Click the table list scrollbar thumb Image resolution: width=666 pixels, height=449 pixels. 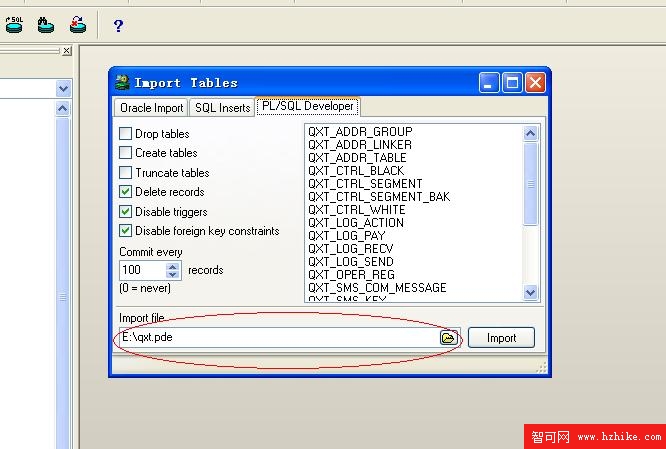tap(531, 184)
